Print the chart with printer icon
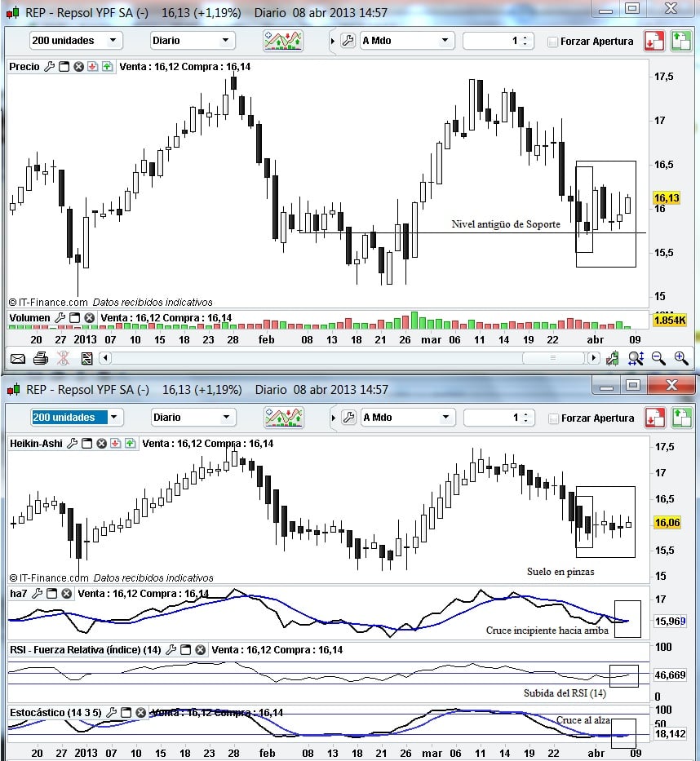 click(x=41, y=359)
